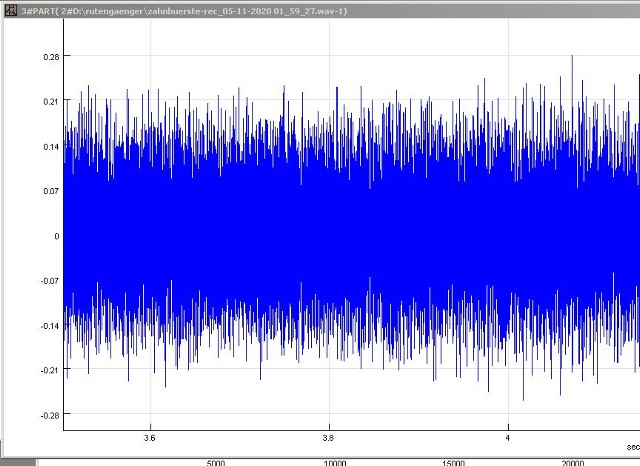This screenshot has height=466, width=640.
Task: Click the -0.07 y-axis label
Action: point(50,281)
